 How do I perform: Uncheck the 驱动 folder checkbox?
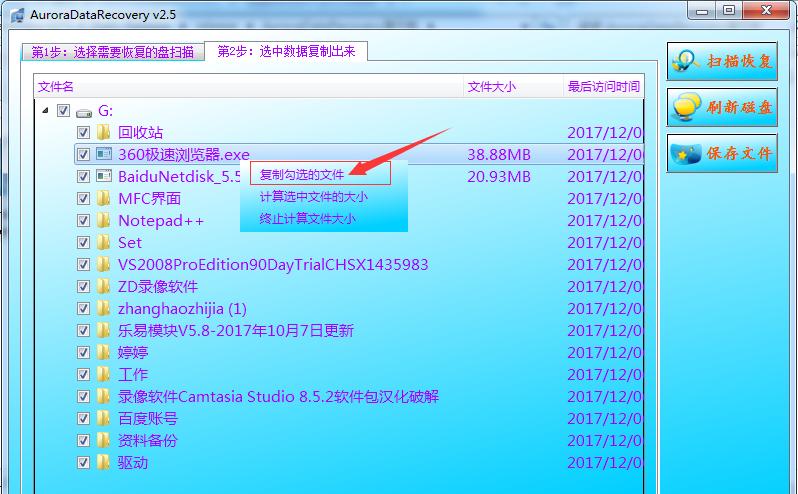coord(83,462)
